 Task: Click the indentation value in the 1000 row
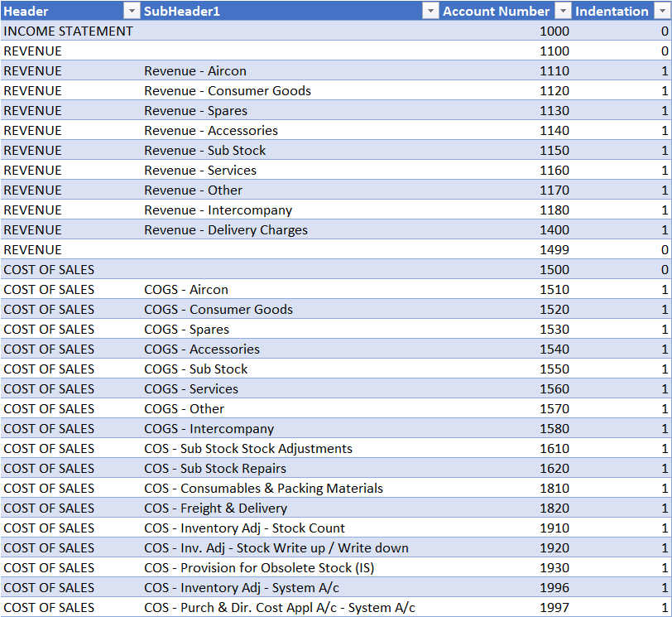pos(665,31)
